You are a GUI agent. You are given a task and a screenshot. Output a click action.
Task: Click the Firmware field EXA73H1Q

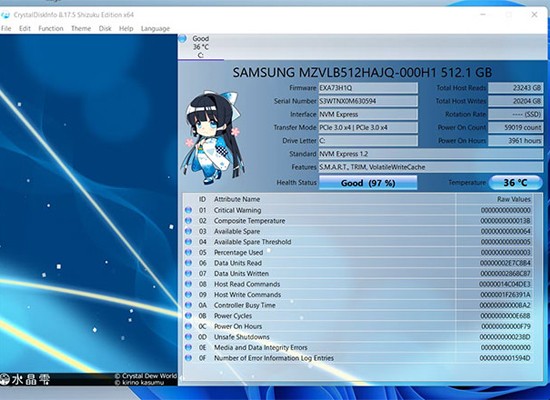(x=368, y=88)
